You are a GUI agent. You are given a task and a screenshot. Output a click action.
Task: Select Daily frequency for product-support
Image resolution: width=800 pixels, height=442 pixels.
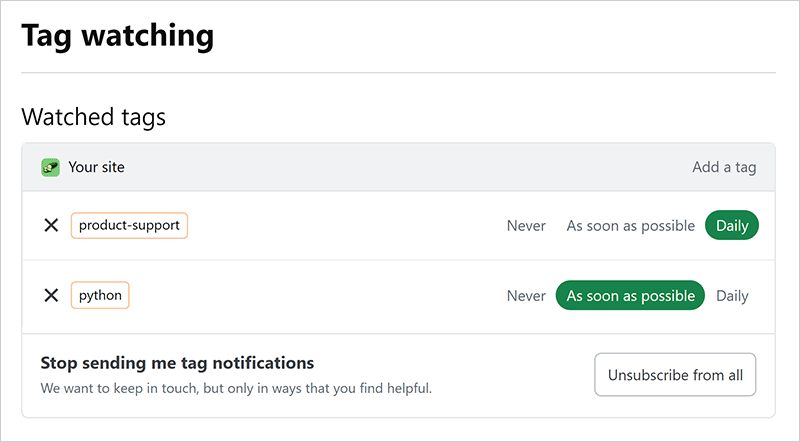pyautogui.click(x=732, y=226)
